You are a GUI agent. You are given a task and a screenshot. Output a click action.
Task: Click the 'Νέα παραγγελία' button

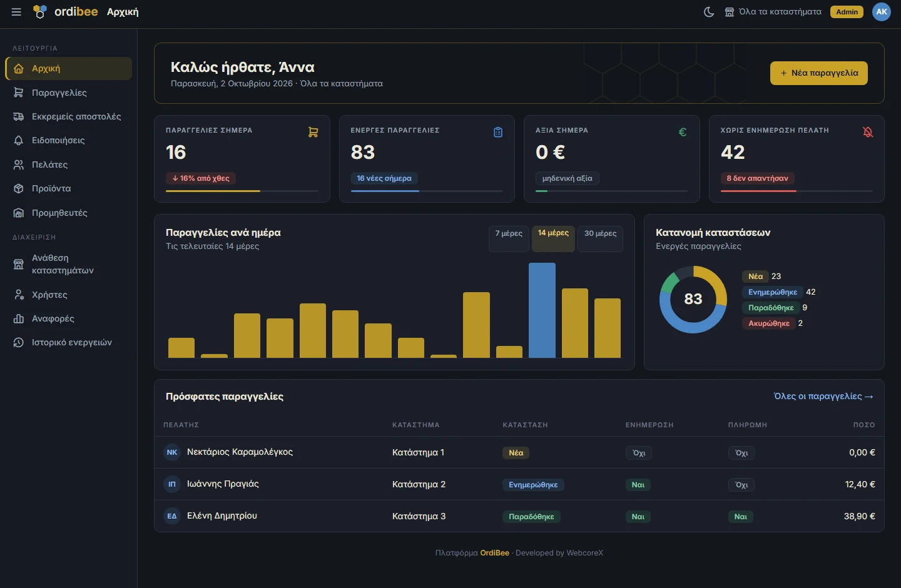pos(818,73)
